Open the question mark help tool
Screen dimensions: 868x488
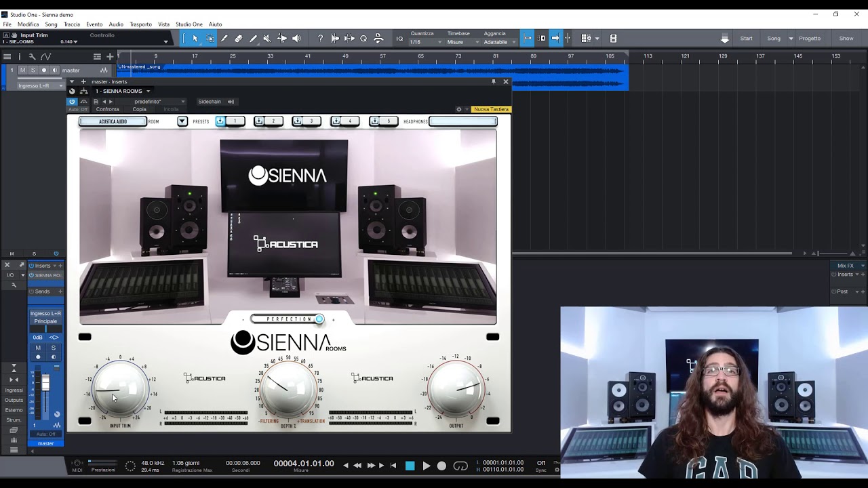click(320, 39)
